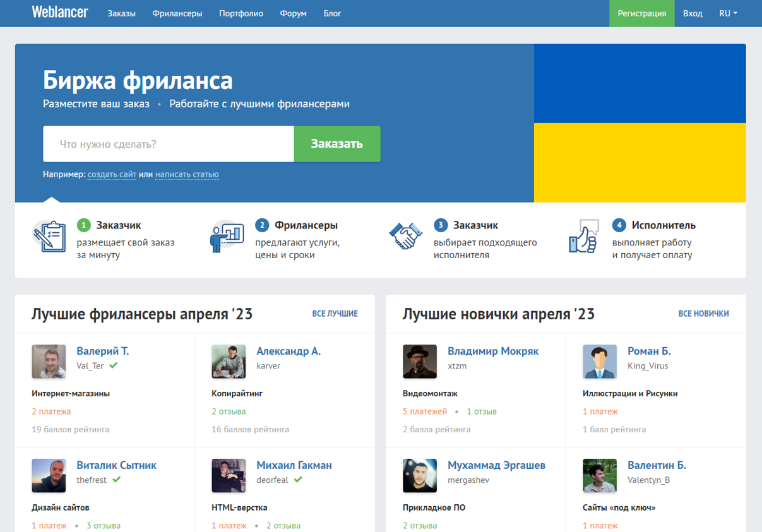This screenshot has height=532, width=762.
Task: Open Роман Б. profile name link
Action: 649,351
